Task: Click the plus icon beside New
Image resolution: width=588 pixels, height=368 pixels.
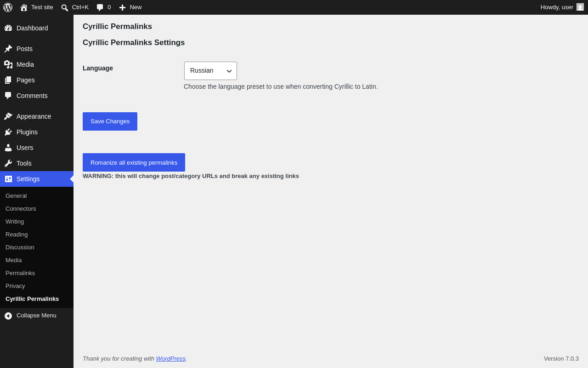Action: pos(122,7)
